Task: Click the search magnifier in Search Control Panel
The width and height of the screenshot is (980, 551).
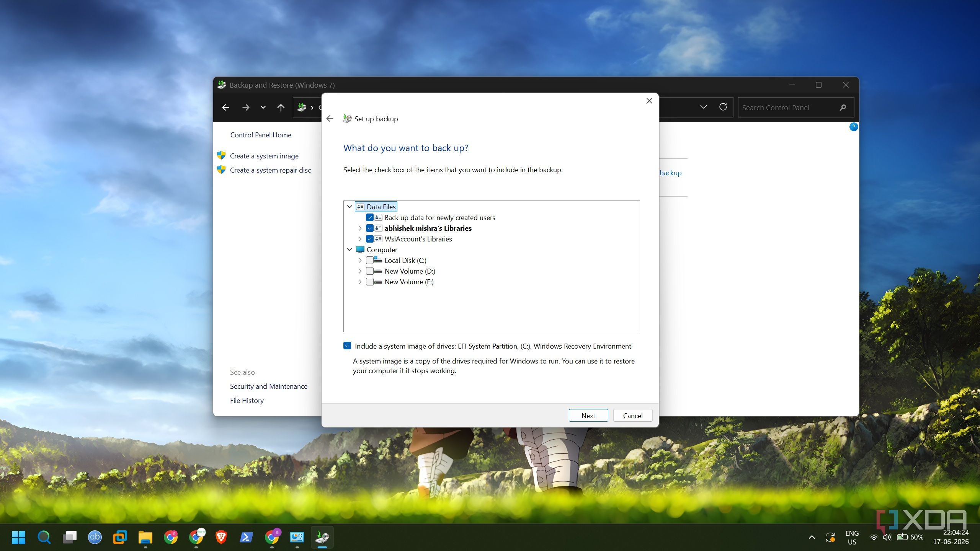Action: click(843, 108)
